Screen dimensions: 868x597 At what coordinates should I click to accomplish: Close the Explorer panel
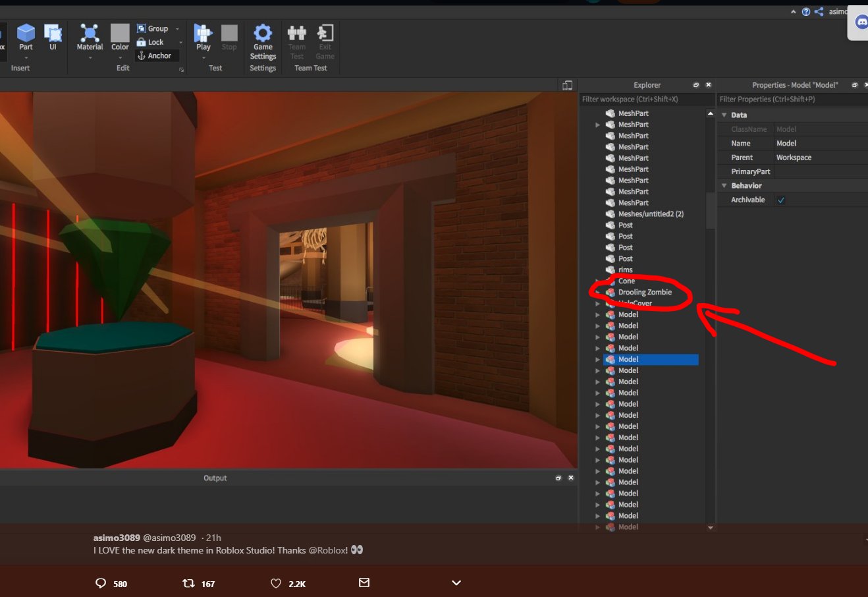click(709, 85)
